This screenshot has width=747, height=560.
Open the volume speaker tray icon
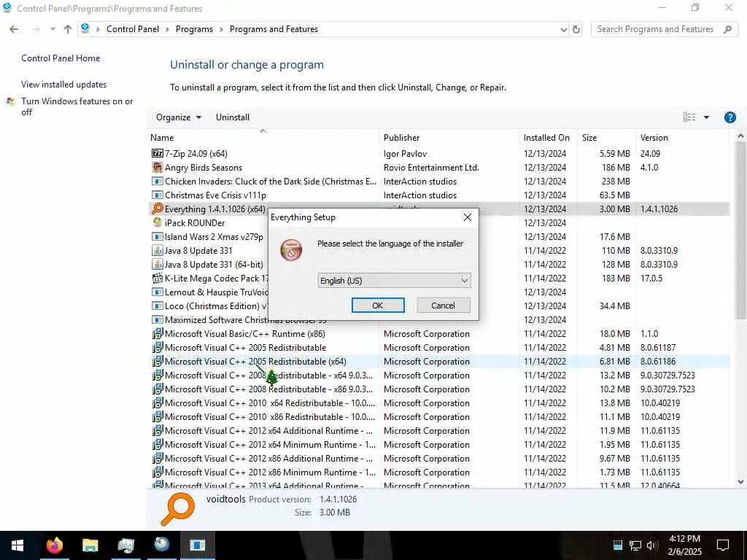(651, 545)
